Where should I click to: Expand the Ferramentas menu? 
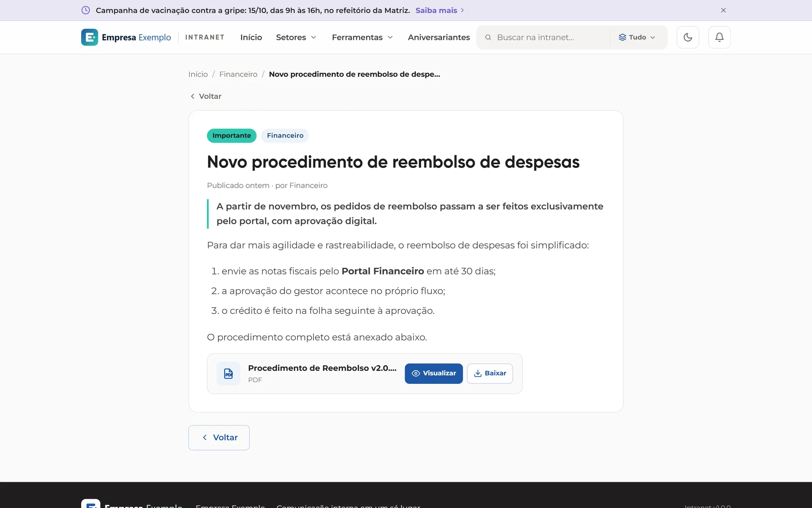[x=362, y=37]
